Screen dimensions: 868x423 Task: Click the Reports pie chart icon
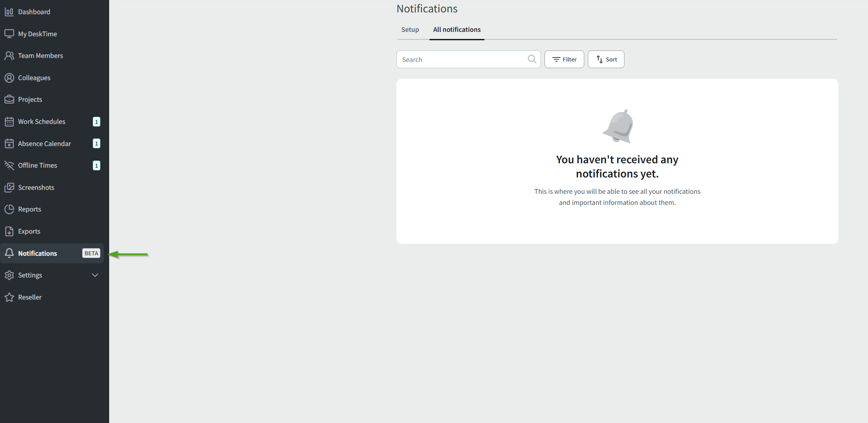pyautogui.click(x=9, y=209)
